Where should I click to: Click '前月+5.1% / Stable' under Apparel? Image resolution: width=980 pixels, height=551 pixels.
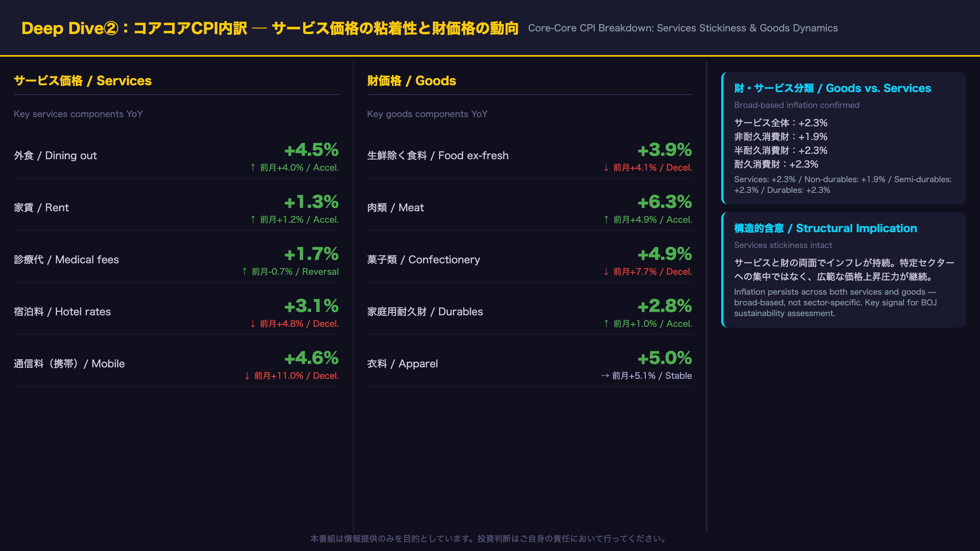(x=646, y=376)
